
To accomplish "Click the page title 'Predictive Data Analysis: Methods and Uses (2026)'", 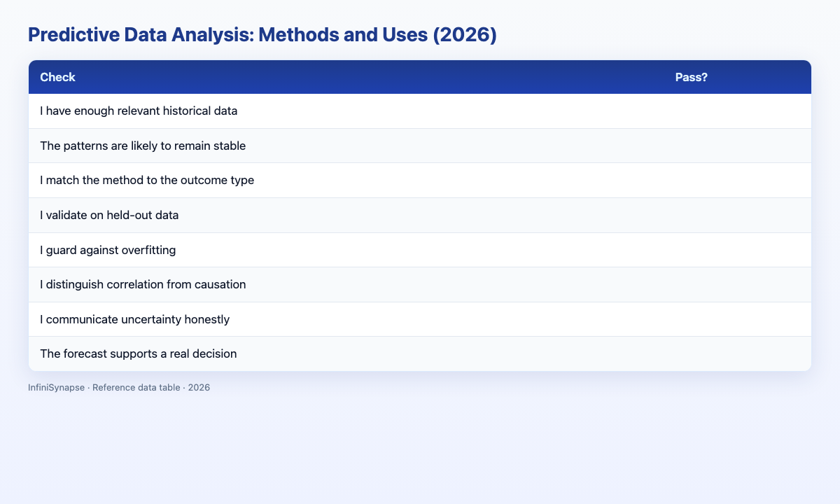I will pyautogui.click(x=262, y=36).
